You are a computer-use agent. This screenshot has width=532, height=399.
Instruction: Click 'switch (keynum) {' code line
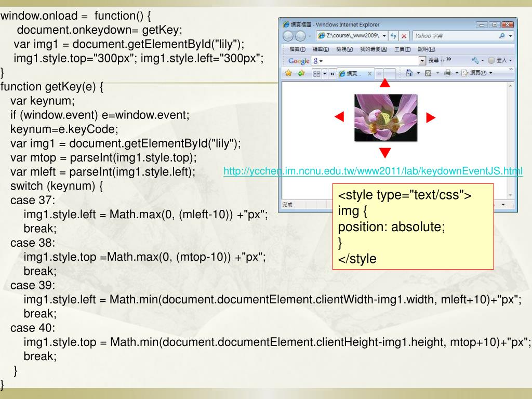56,186
